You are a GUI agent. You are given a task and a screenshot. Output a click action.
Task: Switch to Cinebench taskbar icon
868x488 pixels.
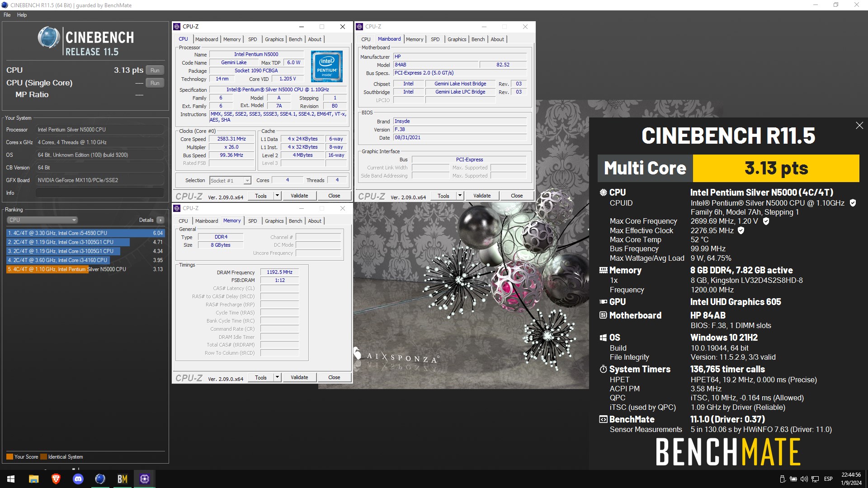(x=100, y=479)
